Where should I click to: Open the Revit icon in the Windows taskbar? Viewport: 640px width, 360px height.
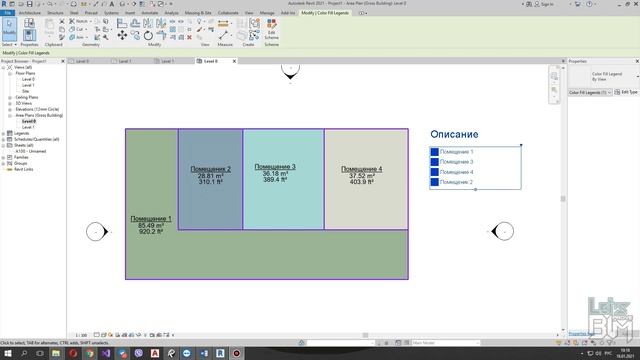(x=220, y=353)
